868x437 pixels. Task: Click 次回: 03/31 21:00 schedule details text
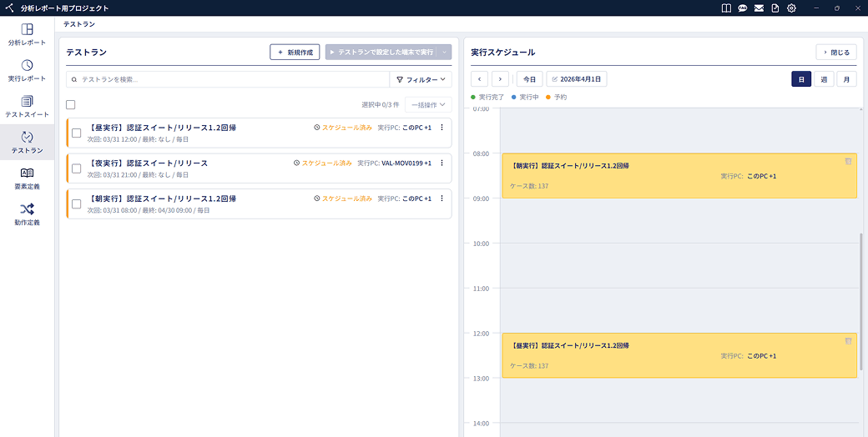pyautogui.click(x=138, y=175)
